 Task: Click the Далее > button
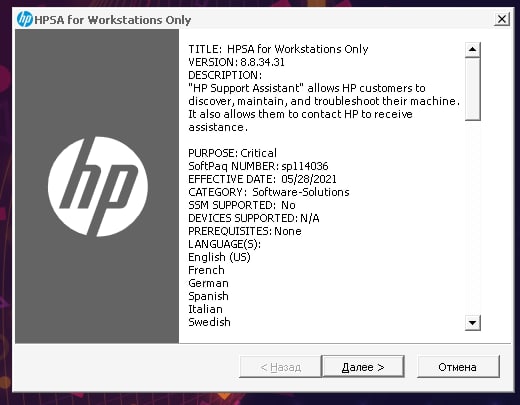(x=363, y=367)
